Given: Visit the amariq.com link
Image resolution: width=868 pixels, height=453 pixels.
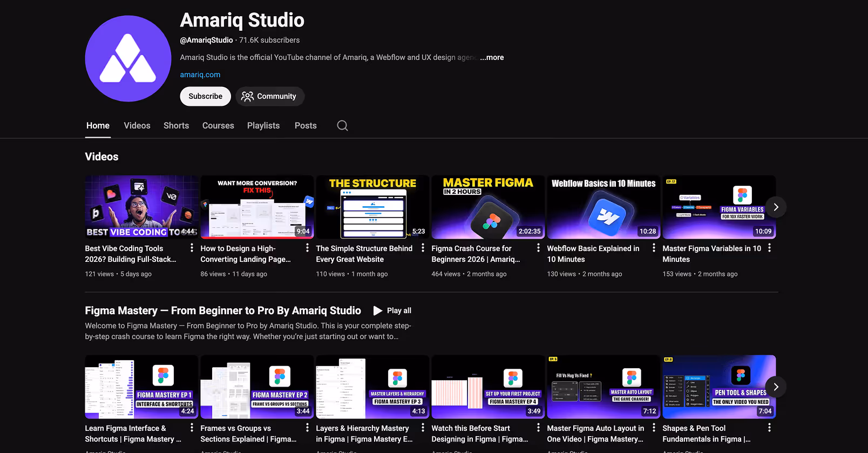Looking at the screenshot, I should [x=200, y=75].
